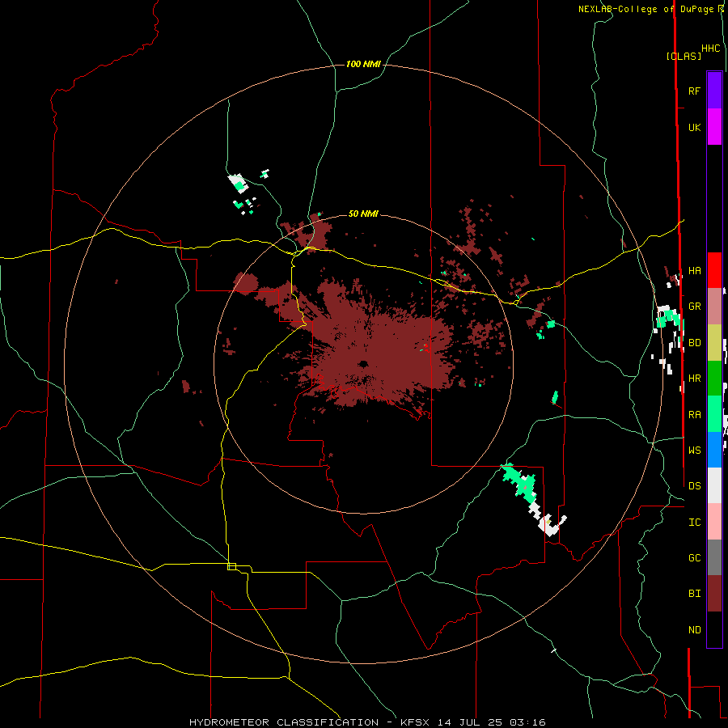
Task: Click the "IC" legend label
Action: [x=694, y=523]
